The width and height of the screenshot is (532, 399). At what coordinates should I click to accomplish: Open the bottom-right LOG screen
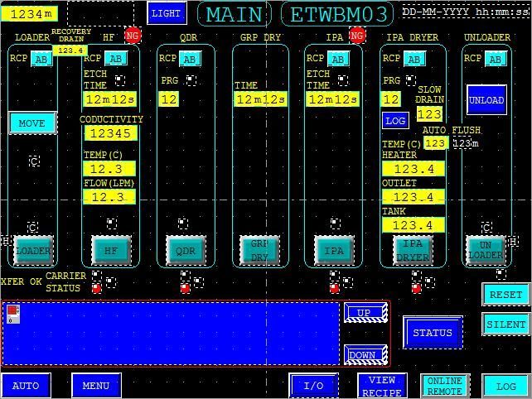pyautogui.click(x=506, y=386)
